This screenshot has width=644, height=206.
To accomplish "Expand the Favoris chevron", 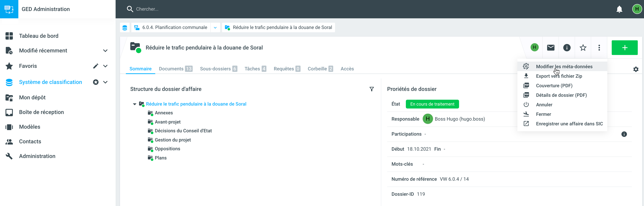I will tap(105, 66).
